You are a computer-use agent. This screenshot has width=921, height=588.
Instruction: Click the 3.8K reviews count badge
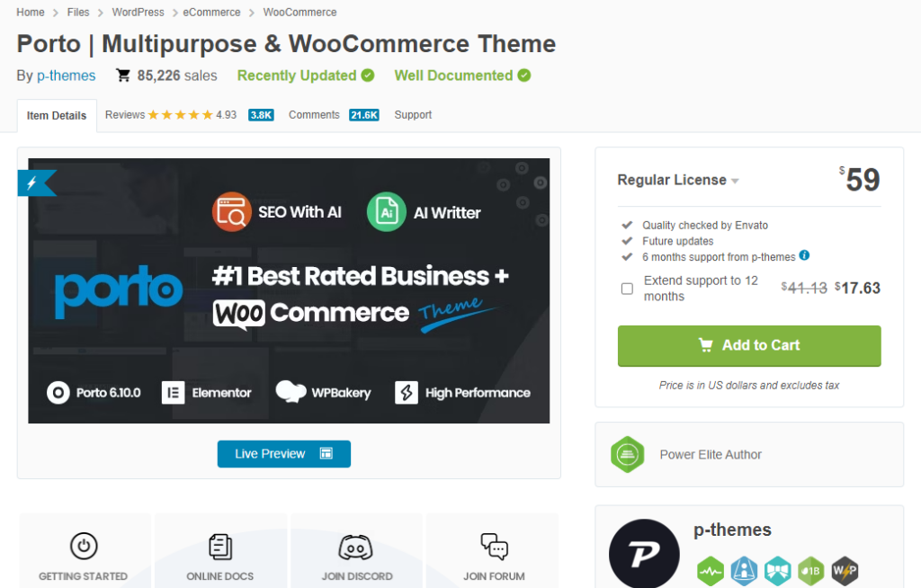tap(261, 115)
